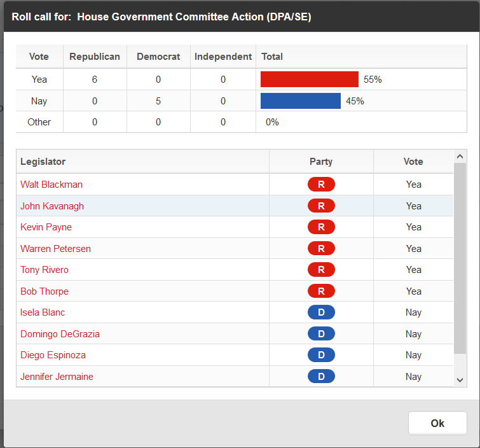Viewport: 480px width, 448px height.
Task: Click the legislator list scrollbar thumb
Action: pos(460,258)
